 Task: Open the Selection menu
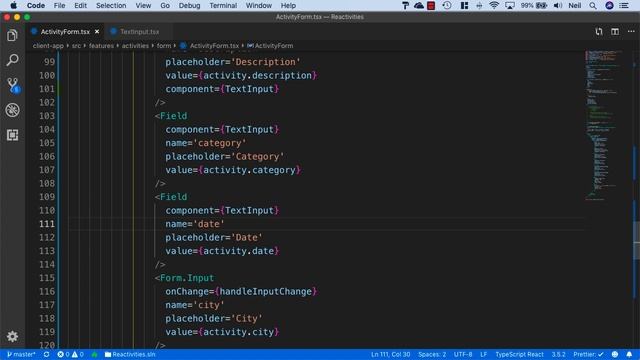pos(111,5)
